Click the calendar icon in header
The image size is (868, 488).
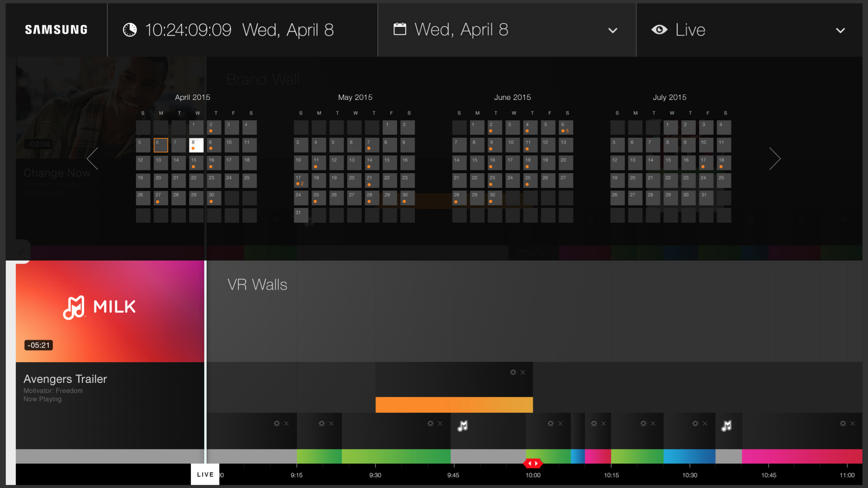click(400, 29)
